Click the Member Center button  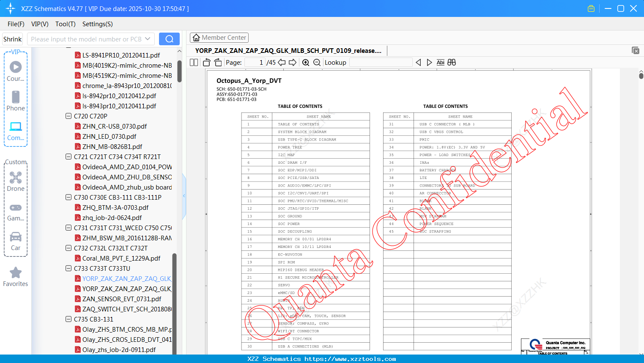(x=219, y=38)
